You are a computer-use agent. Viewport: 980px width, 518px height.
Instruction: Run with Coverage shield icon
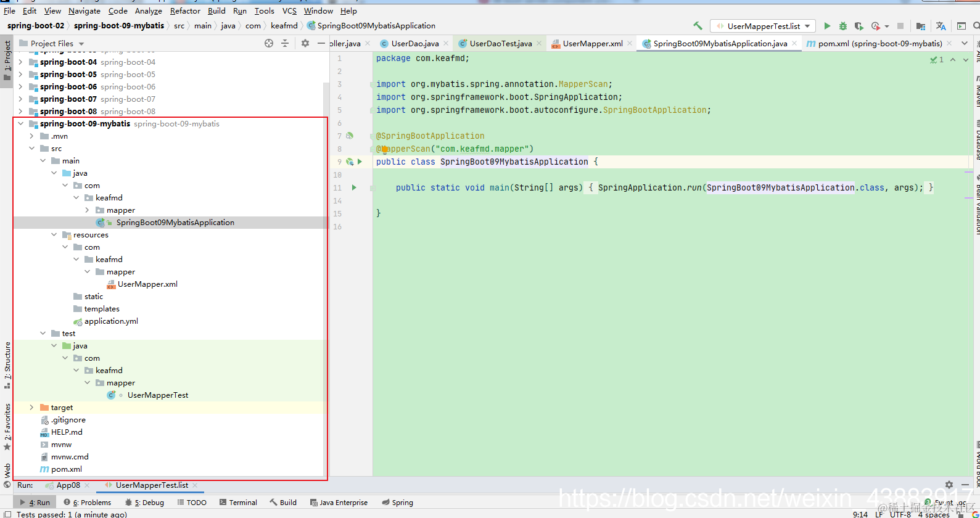tap(859, 26)
